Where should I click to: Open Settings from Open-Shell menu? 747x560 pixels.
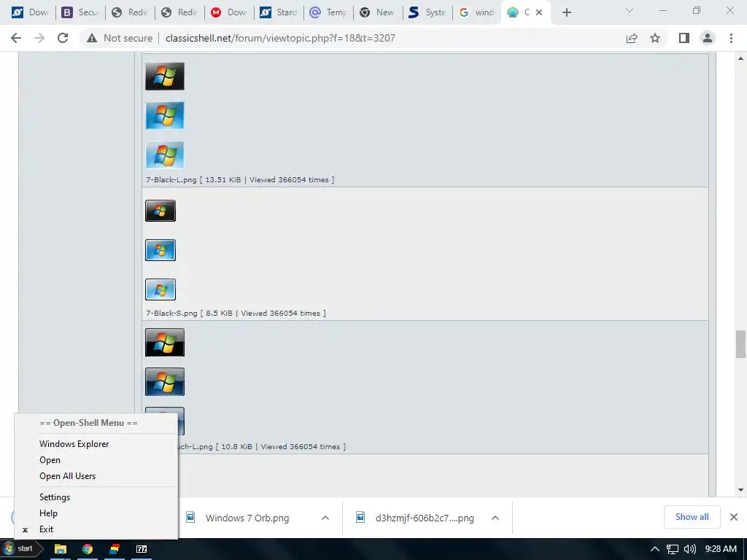tap(96, 497)
